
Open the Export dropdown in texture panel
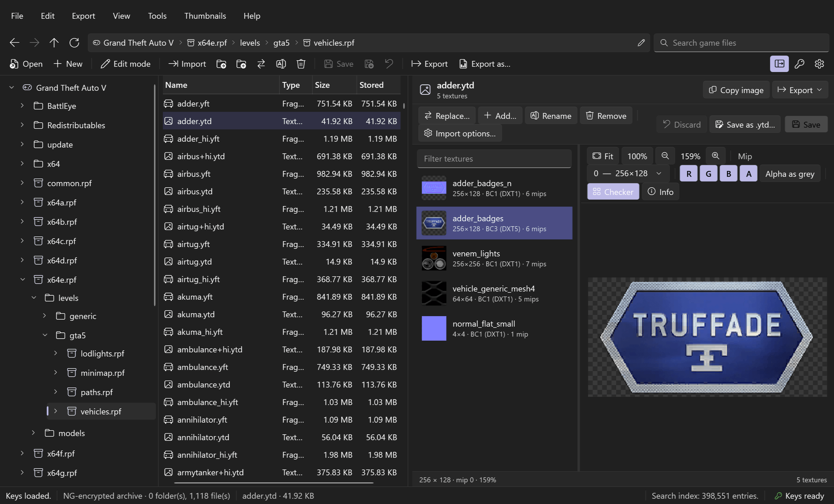coord(800,90)
